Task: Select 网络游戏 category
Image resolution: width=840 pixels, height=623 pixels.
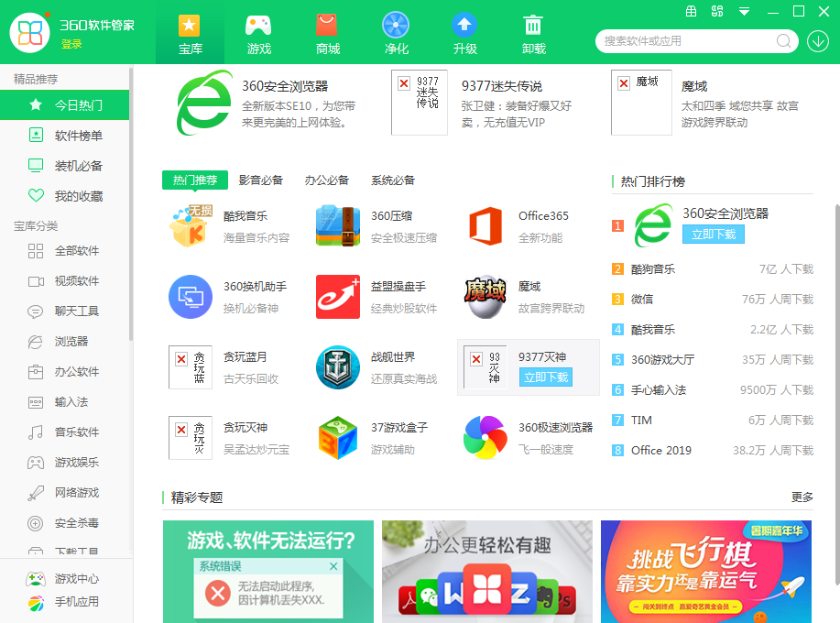Action: pyautogui.click(x=65, y=493)
